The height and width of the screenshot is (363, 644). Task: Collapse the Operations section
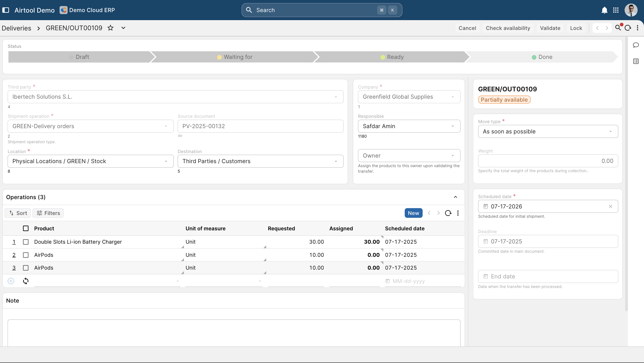[456, 197]
